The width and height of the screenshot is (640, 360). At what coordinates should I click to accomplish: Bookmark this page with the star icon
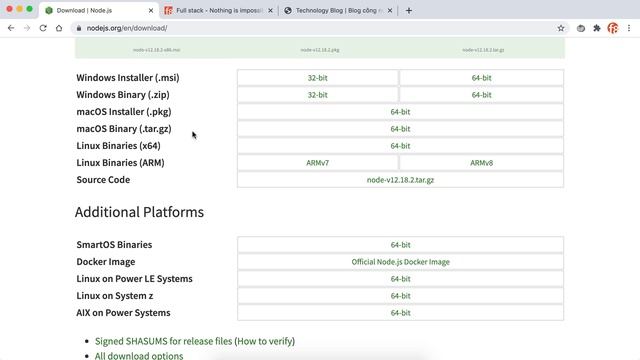[x=561, y=28]
